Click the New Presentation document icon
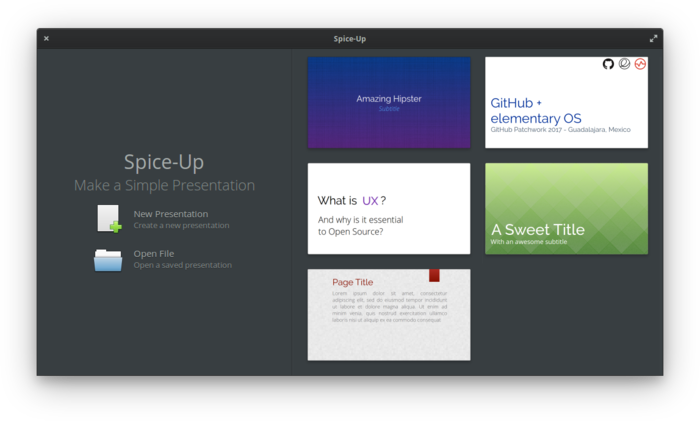Image resolution: width=700 pixels, height=421 pixels. click(109, 219)
